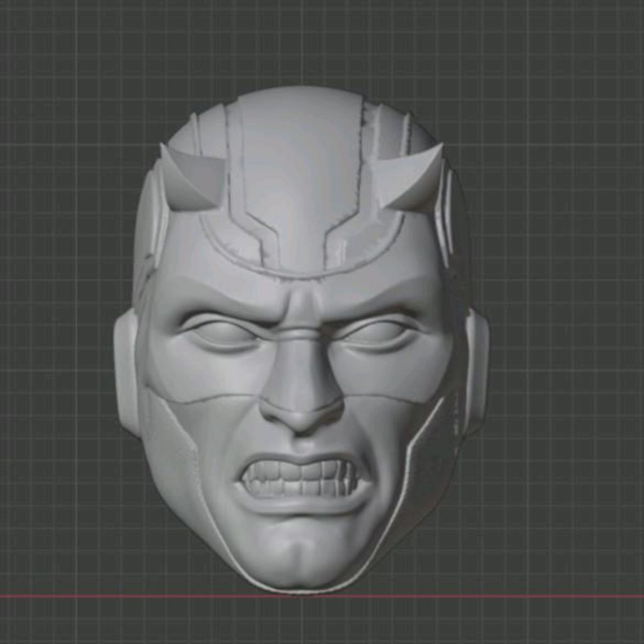Click the empty background above the head

(314, 38)
